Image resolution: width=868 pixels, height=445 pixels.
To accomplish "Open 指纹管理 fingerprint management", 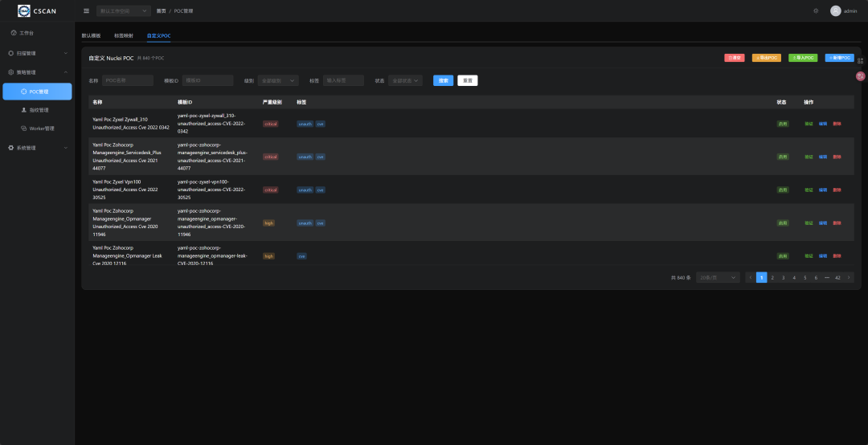I will click(37, 110).
